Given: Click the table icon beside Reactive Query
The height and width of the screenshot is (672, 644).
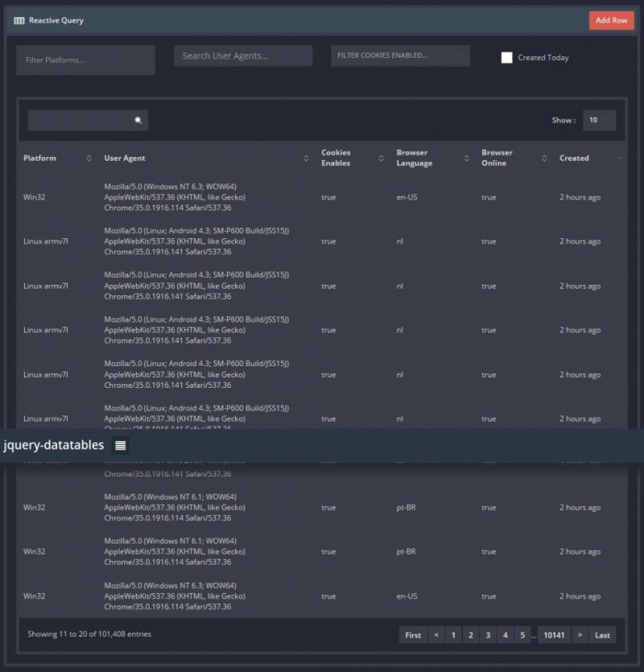Looking at the screenshot, I should (x=19, y=20).
